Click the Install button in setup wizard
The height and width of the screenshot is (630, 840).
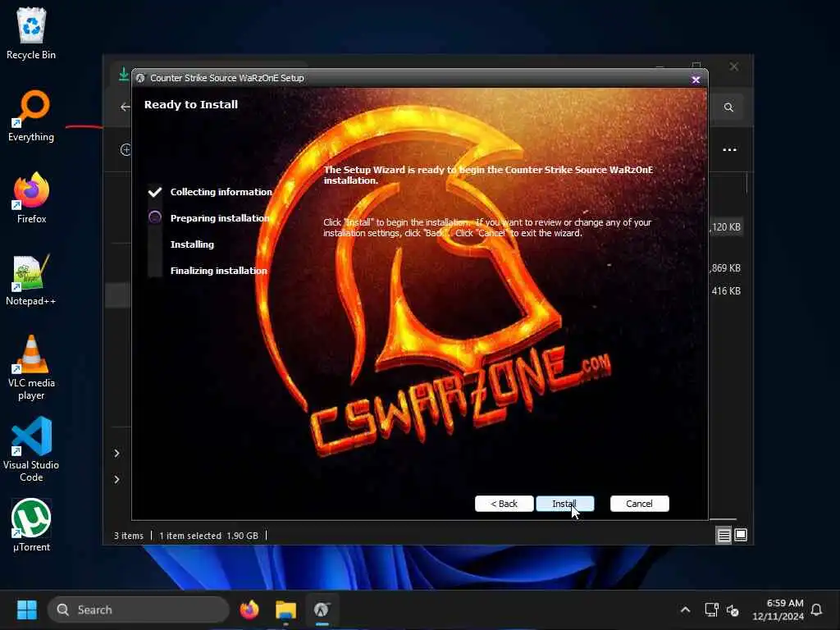[564, 504]
